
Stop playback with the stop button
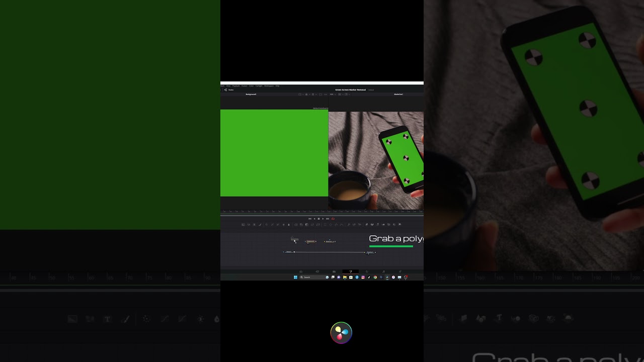(x=318, y=219)
